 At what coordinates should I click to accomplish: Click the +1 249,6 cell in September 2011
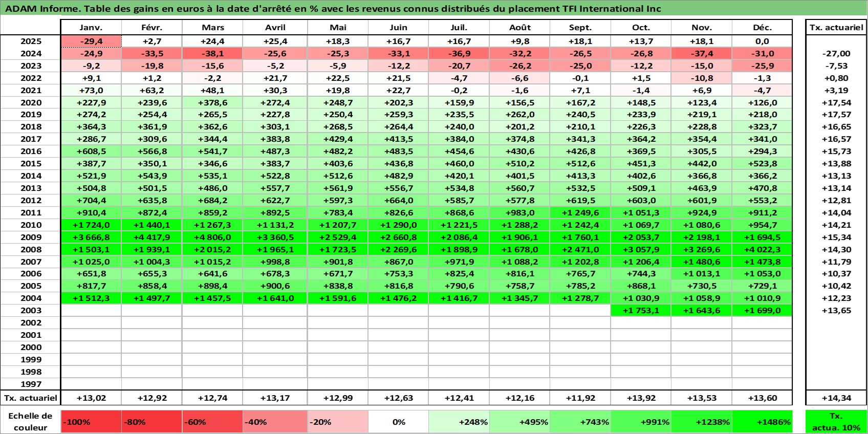pos(580,213)
